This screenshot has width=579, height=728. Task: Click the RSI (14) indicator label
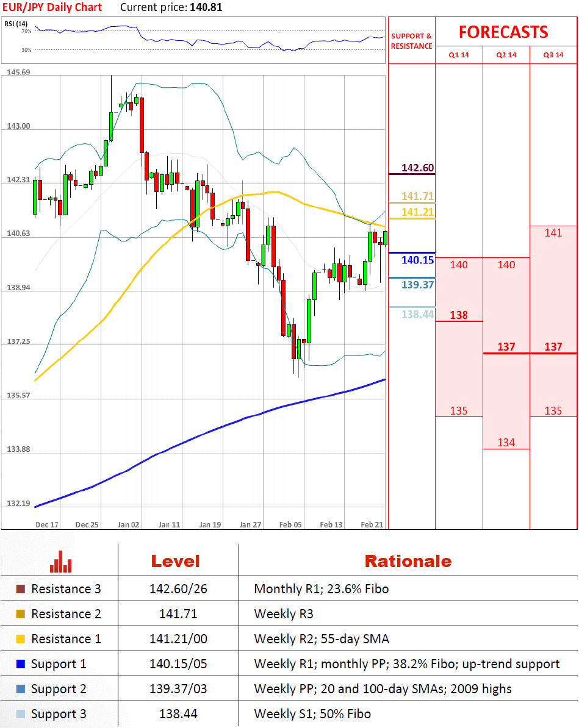13,24
